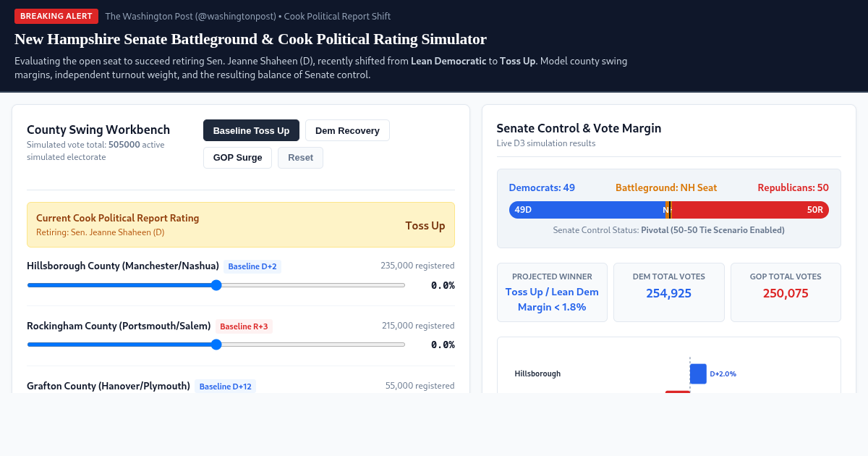Click the 'Senate Control & Vote Margin' heading
Screen dimensions: 868x456
click(x=579, y=128)
